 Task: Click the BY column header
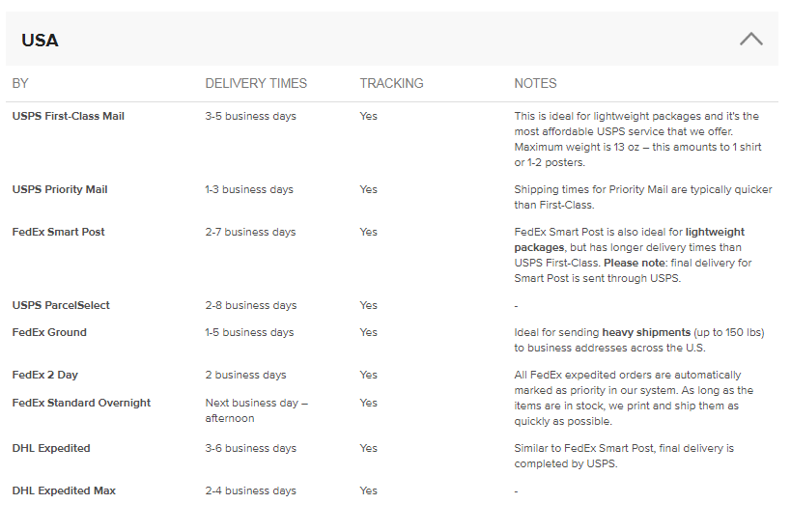point(20,83)
